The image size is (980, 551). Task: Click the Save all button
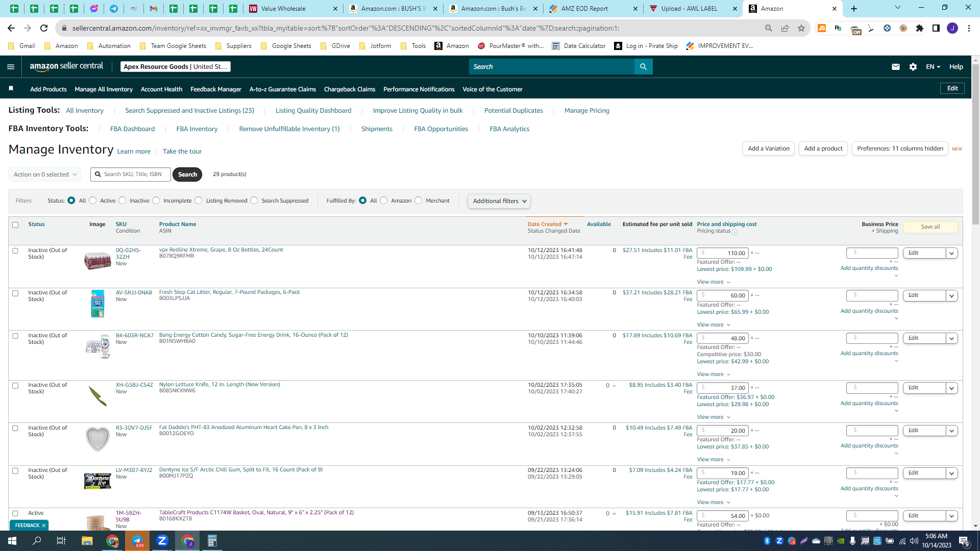pyautogui.click(x=930, y=227)
